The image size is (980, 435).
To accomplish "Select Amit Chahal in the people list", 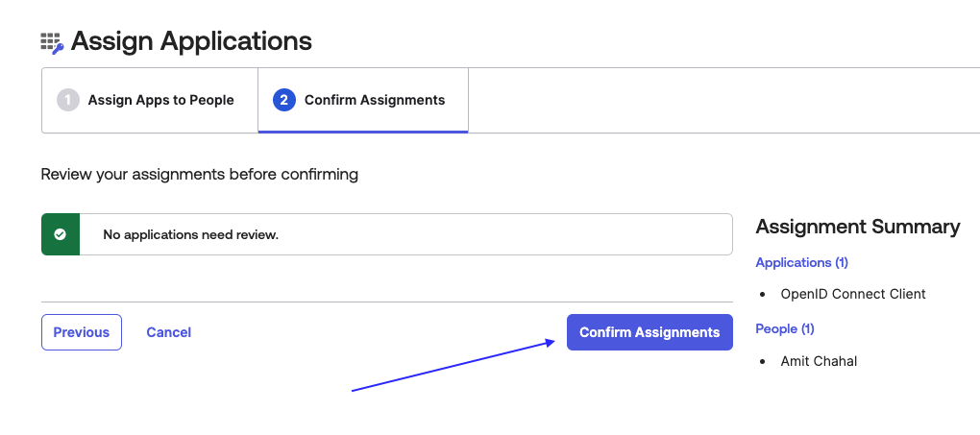I will click(x=819, y=361).
